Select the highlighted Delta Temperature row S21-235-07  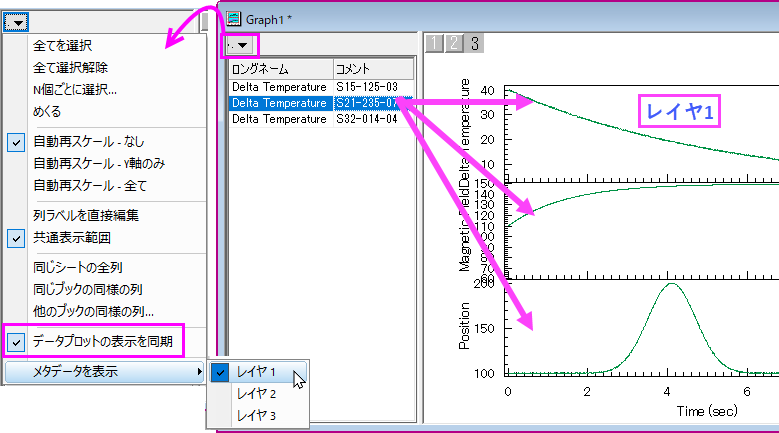click(321, 103)
